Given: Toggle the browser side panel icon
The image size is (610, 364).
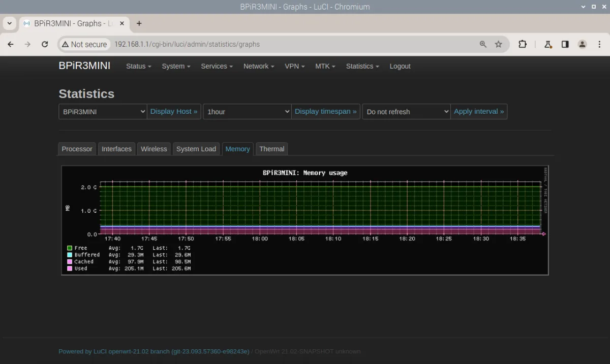Looking at the screenshot, I should (x=565, y=44).
